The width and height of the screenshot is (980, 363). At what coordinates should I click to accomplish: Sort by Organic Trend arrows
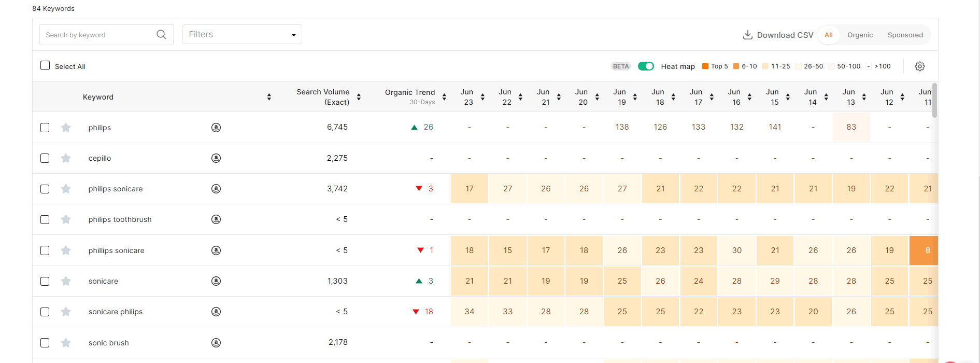tap(444, 97)
